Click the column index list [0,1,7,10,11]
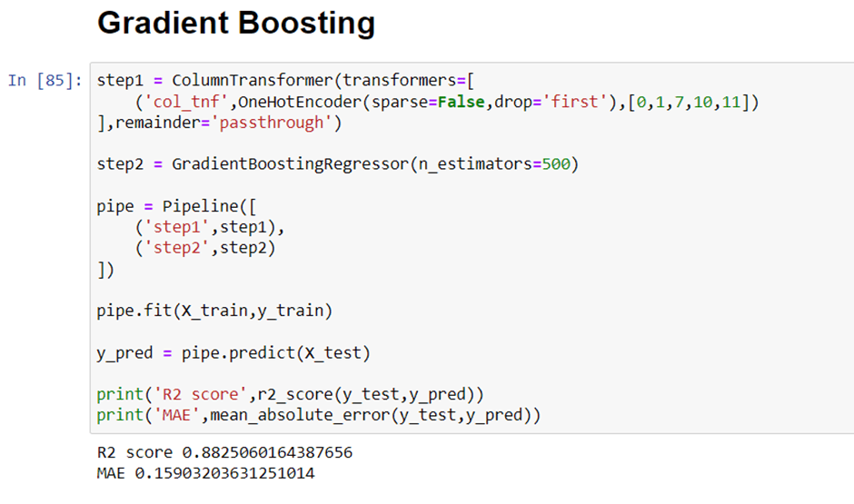The height and width of the screenshot is (504, 854). (x=689, y=102)
